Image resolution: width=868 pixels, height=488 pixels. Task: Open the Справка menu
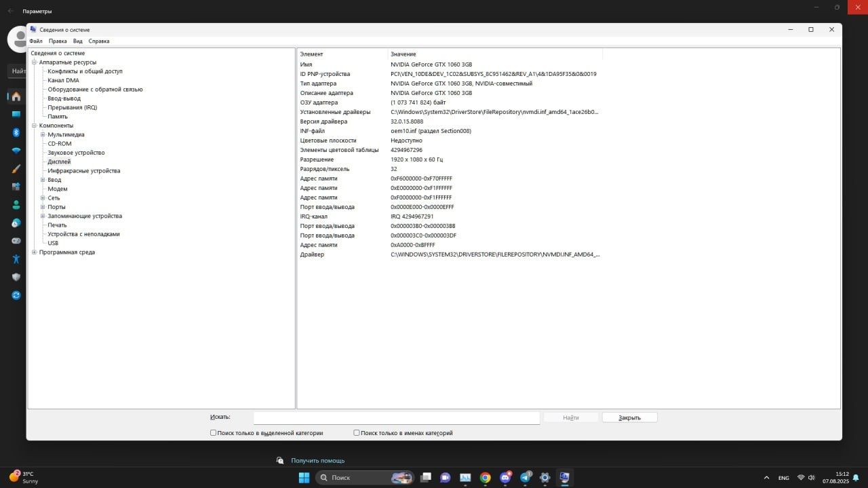(x=99, y=41)
